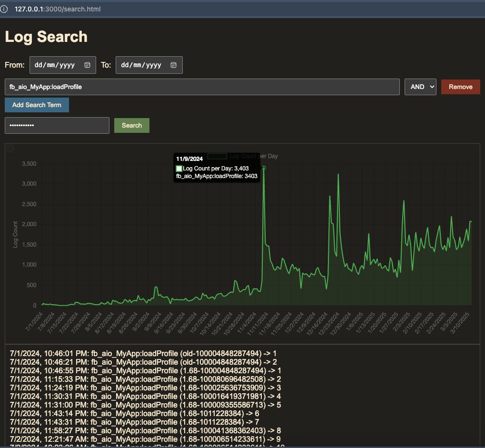Click the tooltip line fb_aio_MyApp:loadProfile: 3403
This screenshot has width=485, height=448.
pos(217,176)
